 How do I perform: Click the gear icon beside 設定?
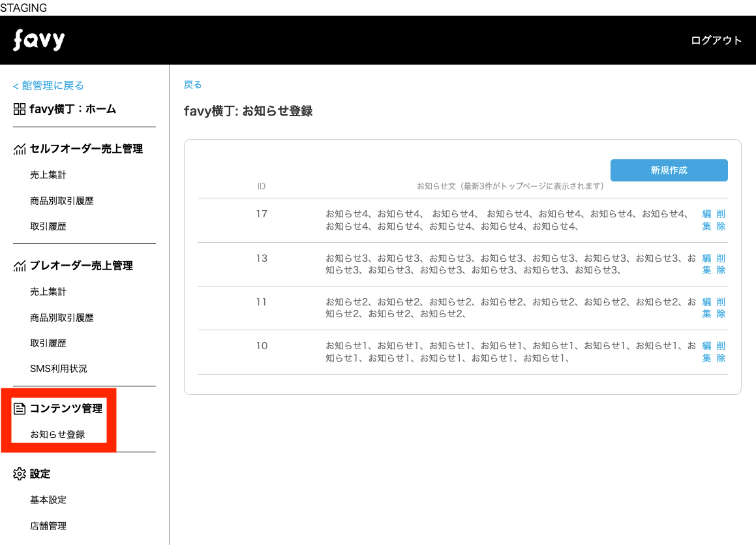tap(20, 474)
